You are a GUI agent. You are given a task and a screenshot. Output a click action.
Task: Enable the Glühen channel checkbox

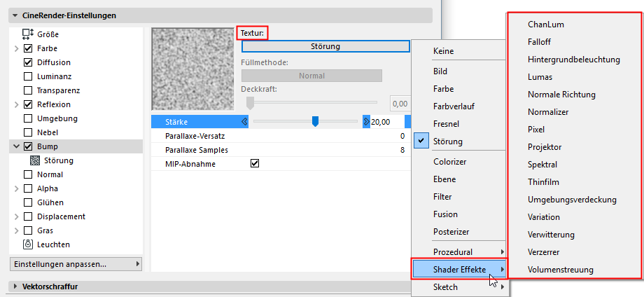(x=28, y=202)
